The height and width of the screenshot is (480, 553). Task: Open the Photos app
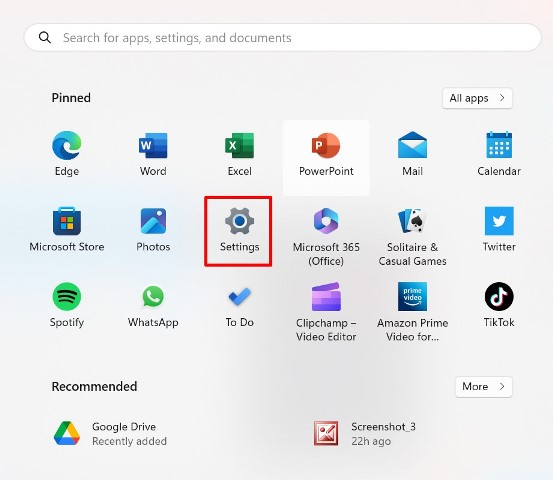(153, 221)
